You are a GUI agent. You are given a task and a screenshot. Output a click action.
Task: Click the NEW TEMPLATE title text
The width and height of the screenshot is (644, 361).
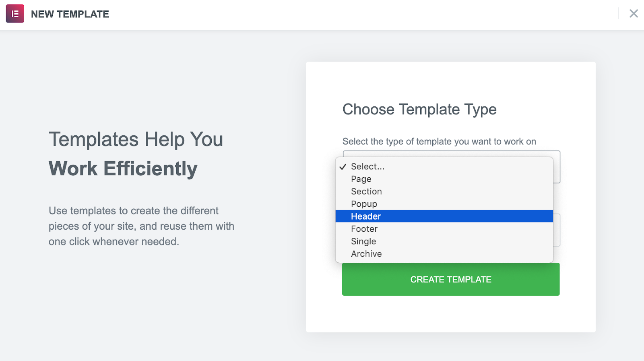tap(70, 14)
